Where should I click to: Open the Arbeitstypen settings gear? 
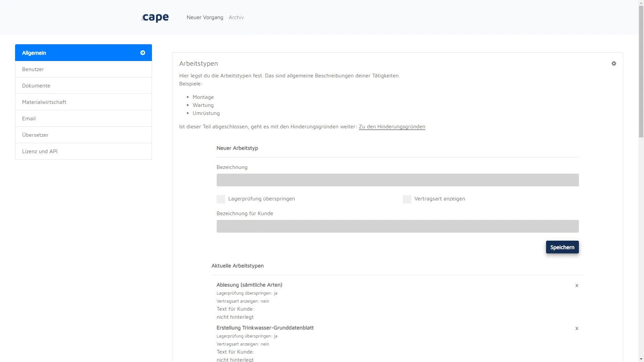coord(614,63)
